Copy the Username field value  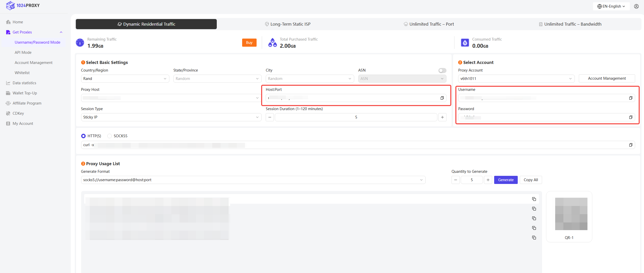tap(631, 98)
